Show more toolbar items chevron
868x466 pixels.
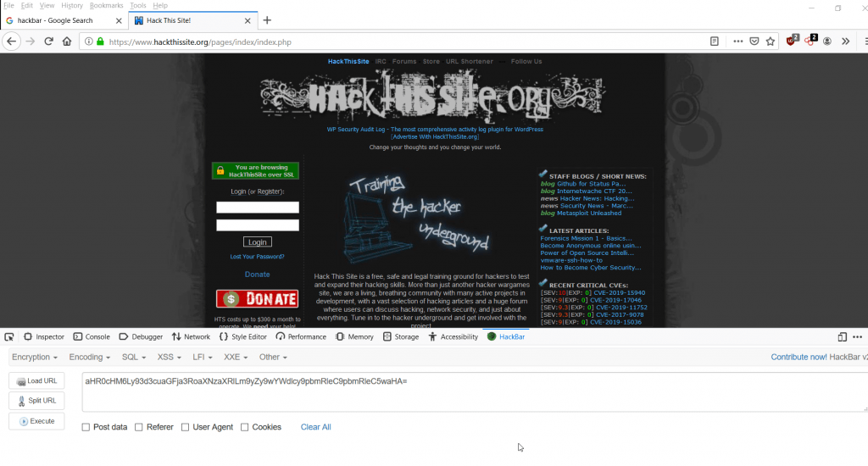(845, 42)
